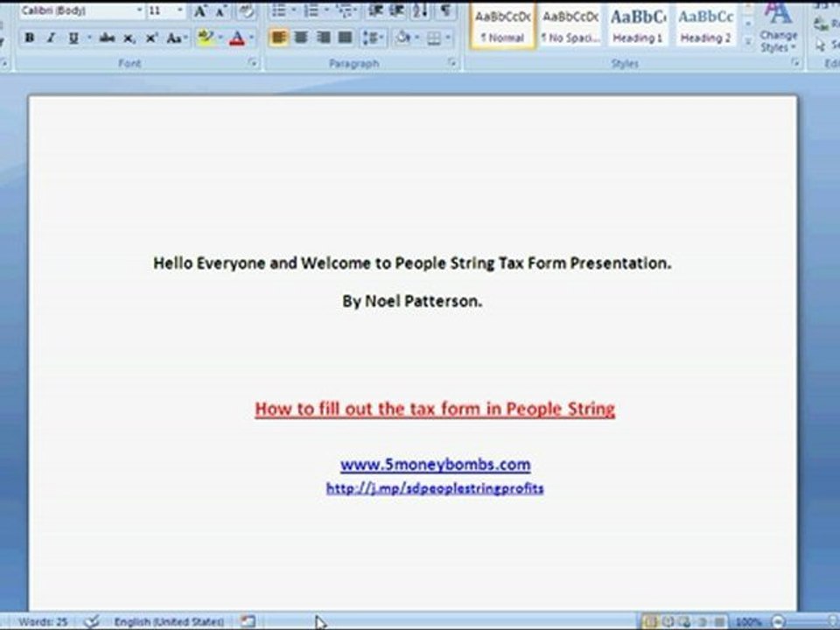The height and width of the screenshot is (630, 840).
Task: Click the Words: 25 counter
Action: click(43, 622)
